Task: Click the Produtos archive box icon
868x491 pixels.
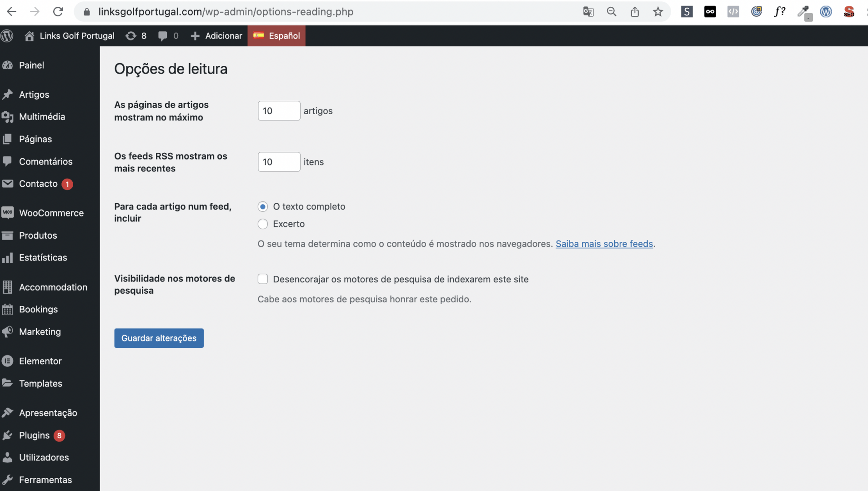Action: point(7,235)
